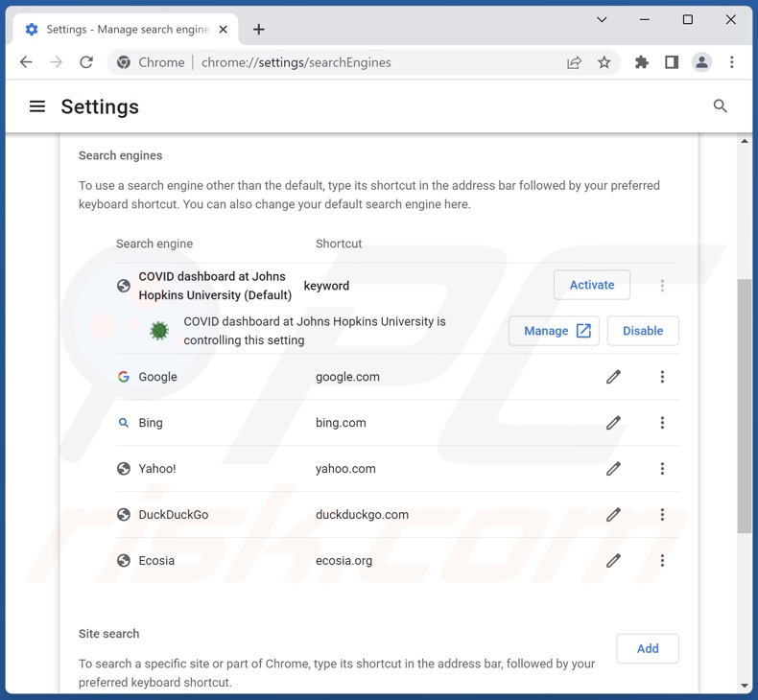This screenshot has height=700, width=758.
Task: Share this page via address bar icon
Action: click(574, 62)
